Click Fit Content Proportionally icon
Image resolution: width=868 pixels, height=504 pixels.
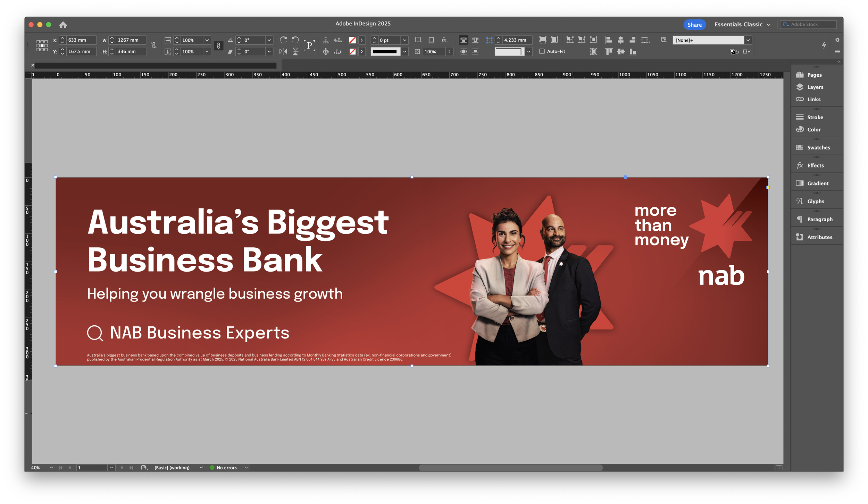tap(555, 40)
